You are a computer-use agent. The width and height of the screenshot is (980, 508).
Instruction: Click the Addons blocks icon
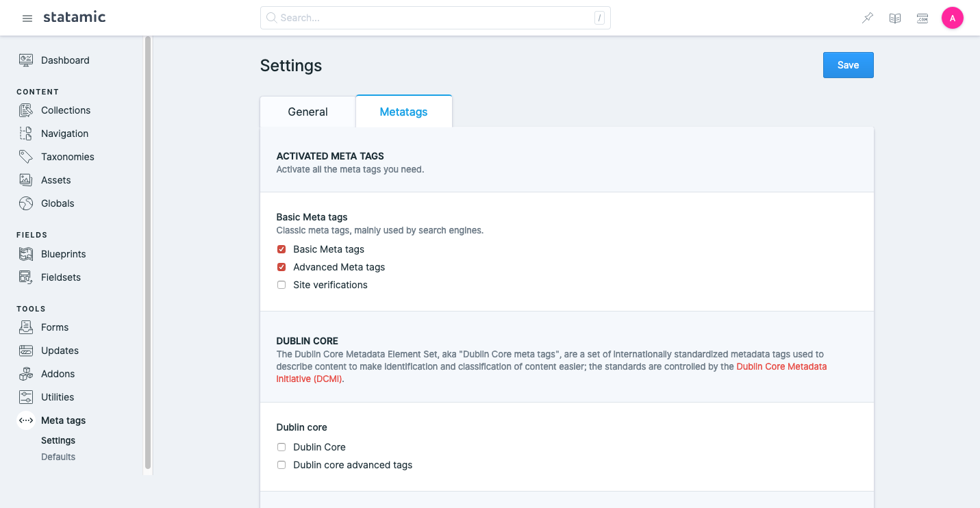26,374
